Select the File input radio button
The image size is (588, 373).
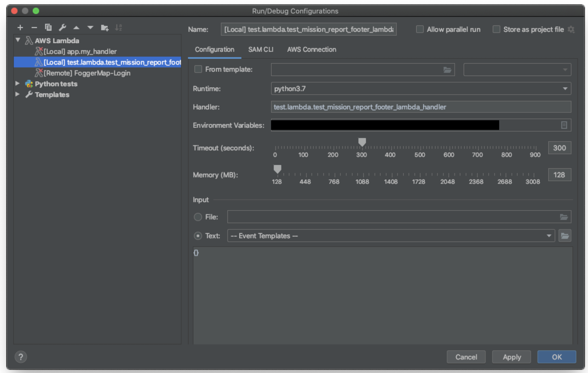(198, 217)
